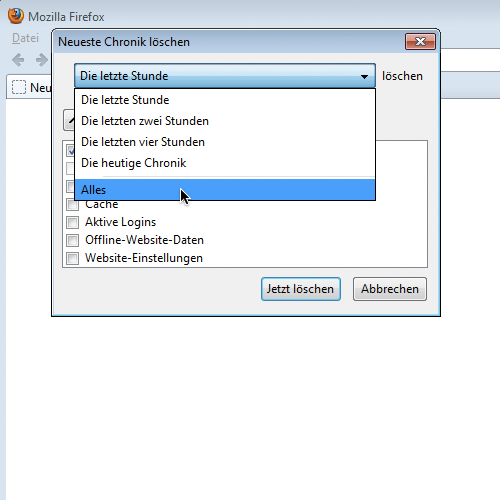Image resolution: width=500 pixels, height=500 pixels.
Task: Click the Details expander button behind dropdown
Action: [69, 120]
